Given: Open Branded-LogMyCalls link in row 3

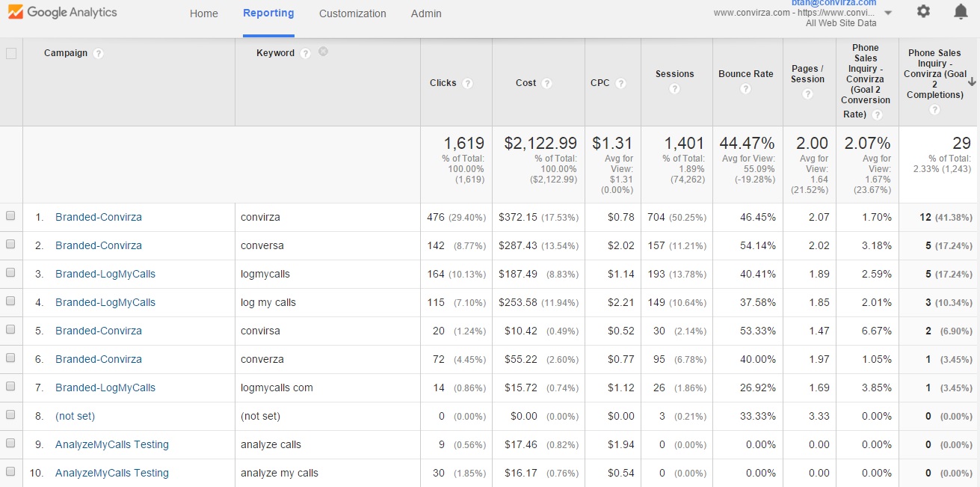Looking at the screenshot, I should (x=105, y=274).
